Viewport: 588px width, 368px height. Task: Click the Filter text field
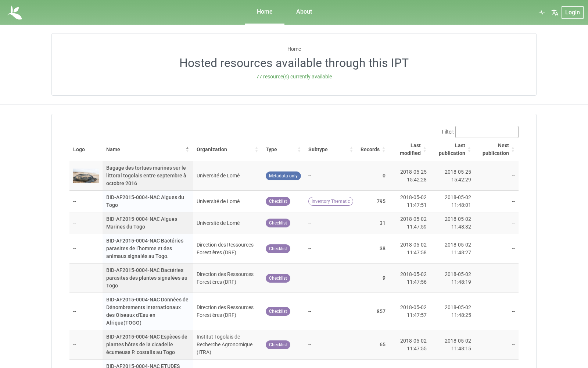pyautogui.click(x=487, y=132)
